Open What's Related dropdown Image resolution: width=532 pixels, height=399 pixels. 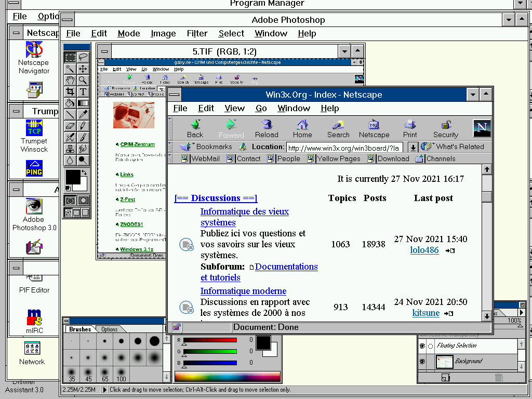[453, 147]
